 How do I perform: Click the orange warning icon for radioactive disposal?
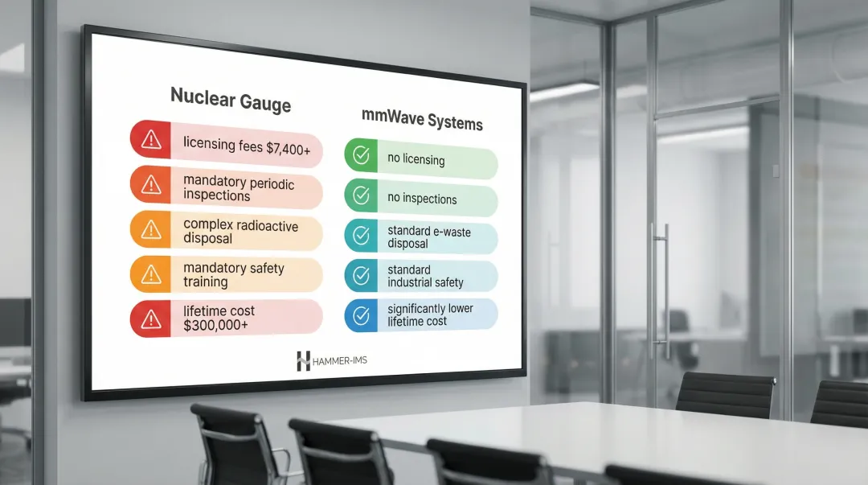tap(150, 230)
